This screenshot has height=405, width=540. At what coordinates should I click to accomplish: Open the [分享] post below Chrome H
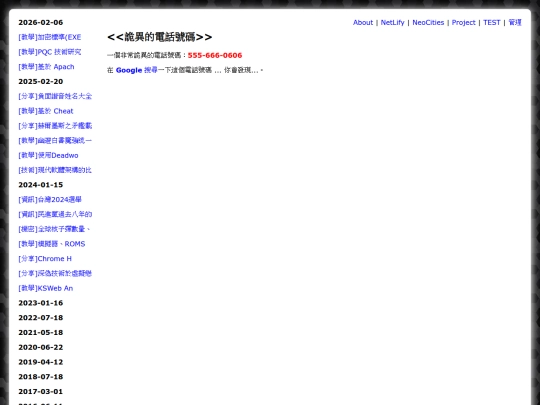click(x=55, y=273)
